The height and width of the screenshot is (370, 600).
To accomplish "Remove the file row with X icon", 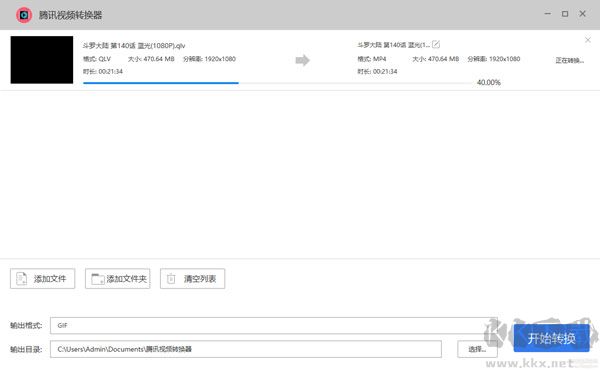I will coord(588,40).
